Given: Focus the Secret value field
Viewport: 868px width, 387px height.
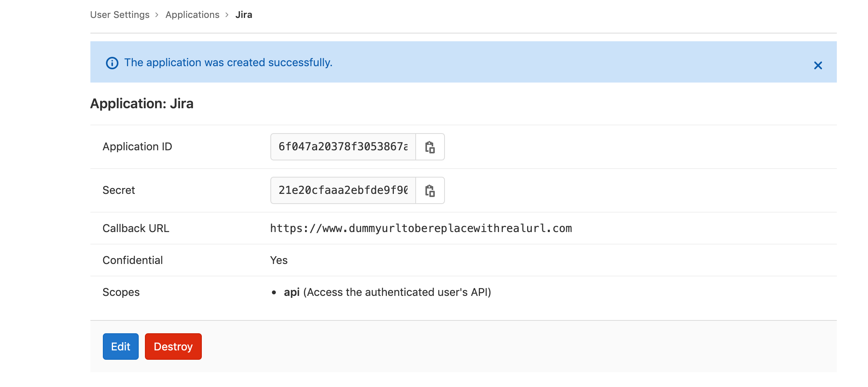Looking at the screenshot, I should click(x=343, y=190).
